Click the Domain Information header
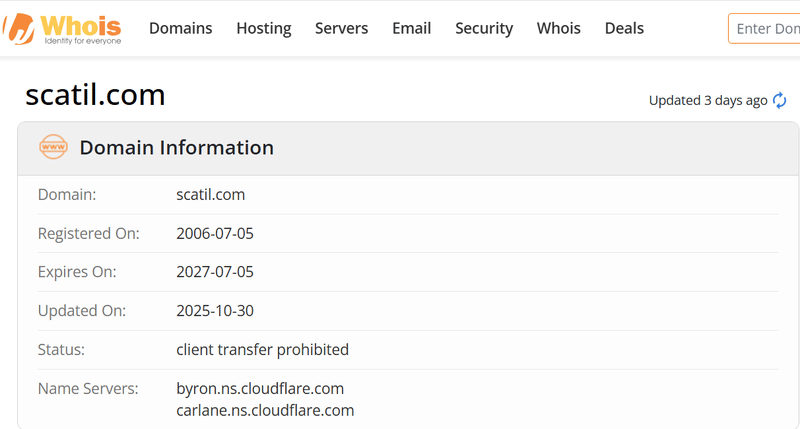 177,147
